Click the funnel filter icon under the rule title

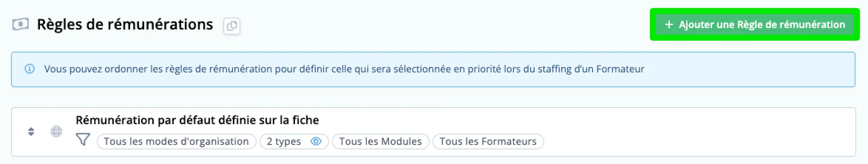pos(83,139)
